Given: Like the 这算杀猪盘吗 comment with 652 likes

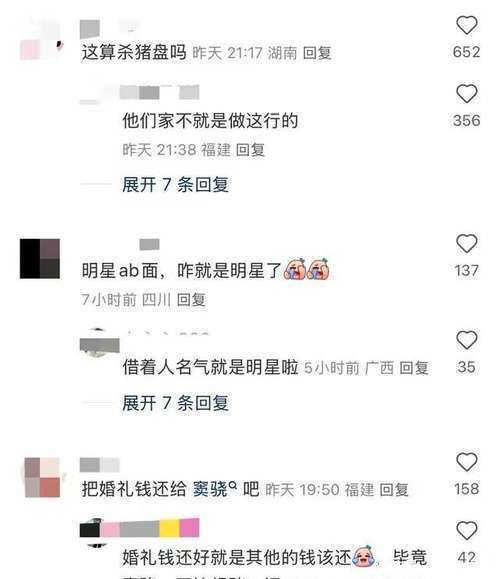Looking at the screenshot, I should 467,25.
